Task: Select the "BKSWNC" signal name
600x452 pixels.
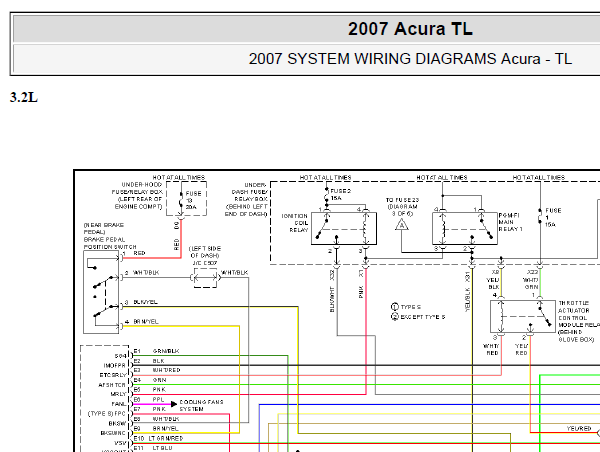Action: click(113, 433)
